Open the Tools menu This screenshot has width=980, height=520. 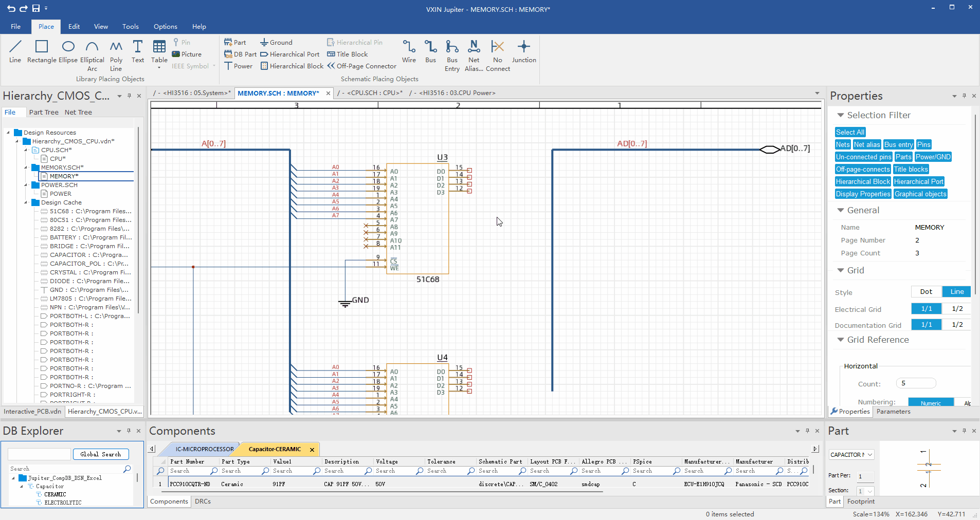click(x=130, y=27)
